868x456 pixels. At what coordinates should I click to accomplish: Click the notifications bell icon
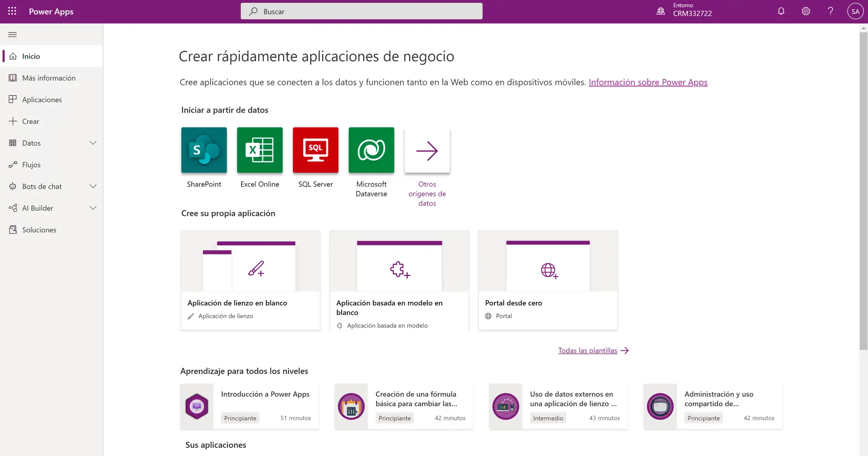pyautogui.click(x=781, y=11)
